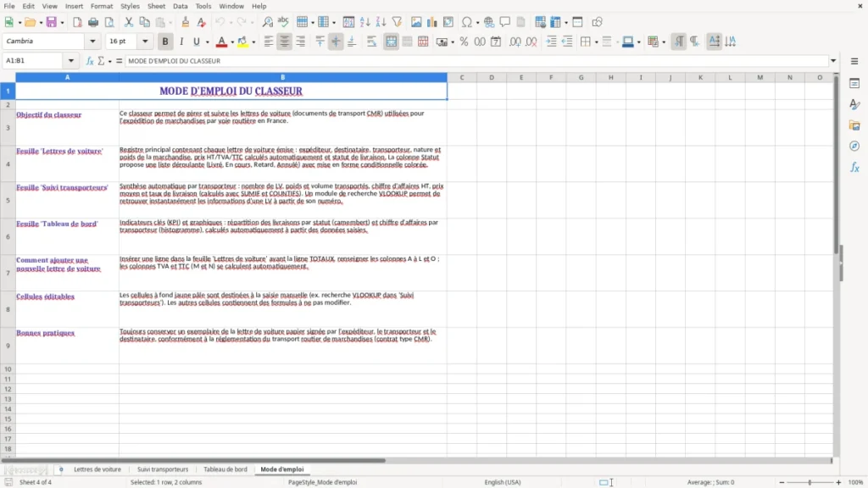The height and width of the screenshot is (488, 868).
Task: Toggle Bold formatting
Action: 165,42
